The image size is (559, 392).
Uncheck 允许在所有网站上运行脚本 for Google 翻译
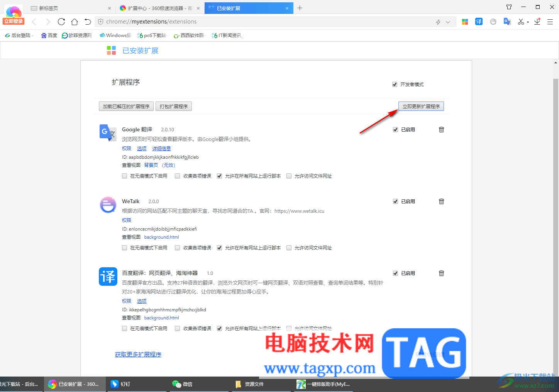(x=219, y=176)
